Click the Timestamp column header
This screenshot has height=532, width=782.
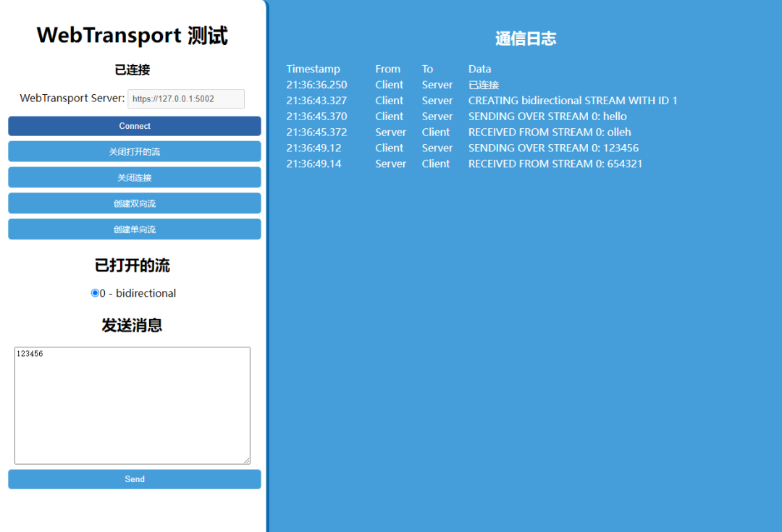click(313, 69)
